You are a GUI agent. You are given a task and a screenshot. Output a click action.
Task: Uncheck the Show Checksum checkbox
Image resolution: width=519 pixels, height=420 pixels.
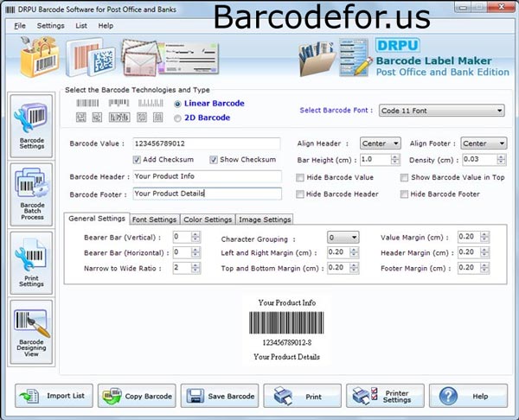(214, 160)
